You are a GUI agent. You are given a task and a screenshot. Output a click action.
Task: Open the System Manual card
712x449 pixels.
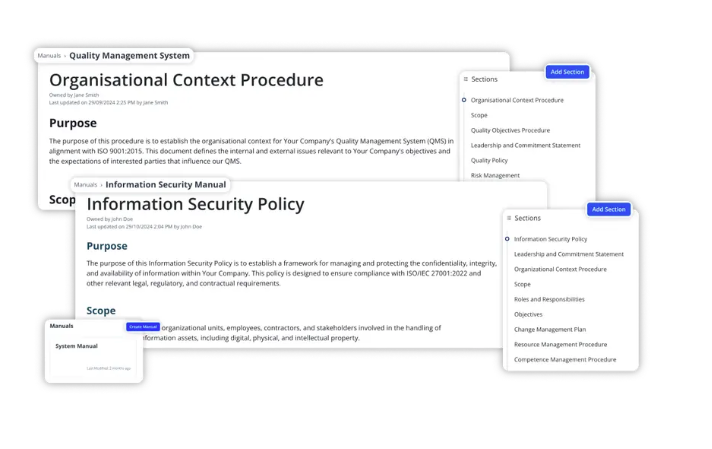(93, 357)
